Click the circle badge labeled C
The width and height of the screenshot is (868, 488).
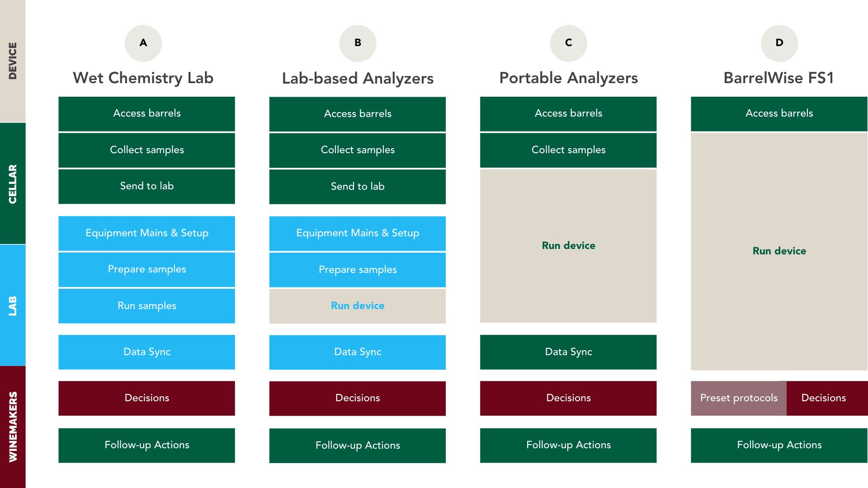[568, 43]
